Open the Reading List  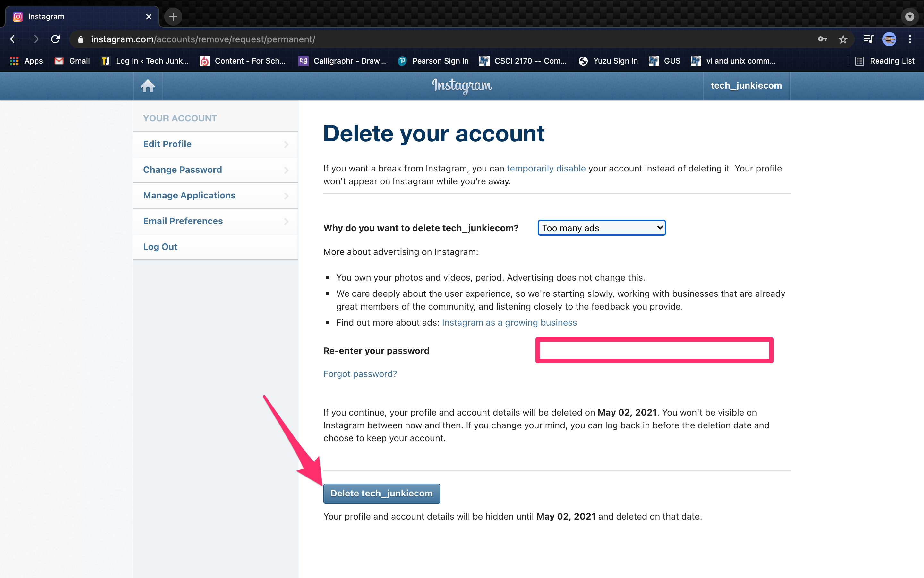(885, 61)
